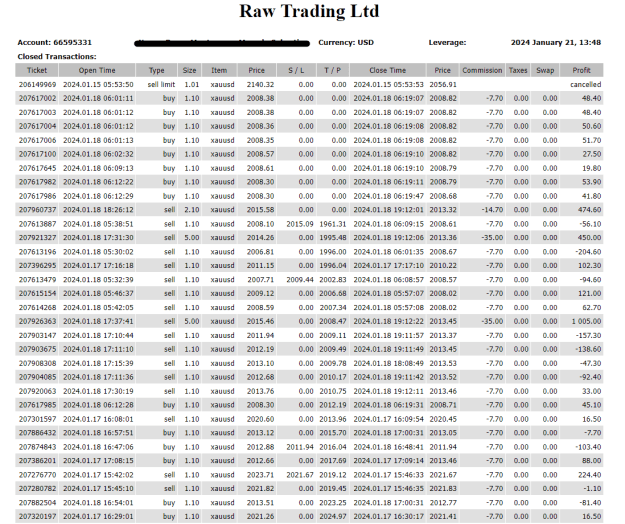Select ticket number 207903675

pyautogui.click(x=37, y=349)
